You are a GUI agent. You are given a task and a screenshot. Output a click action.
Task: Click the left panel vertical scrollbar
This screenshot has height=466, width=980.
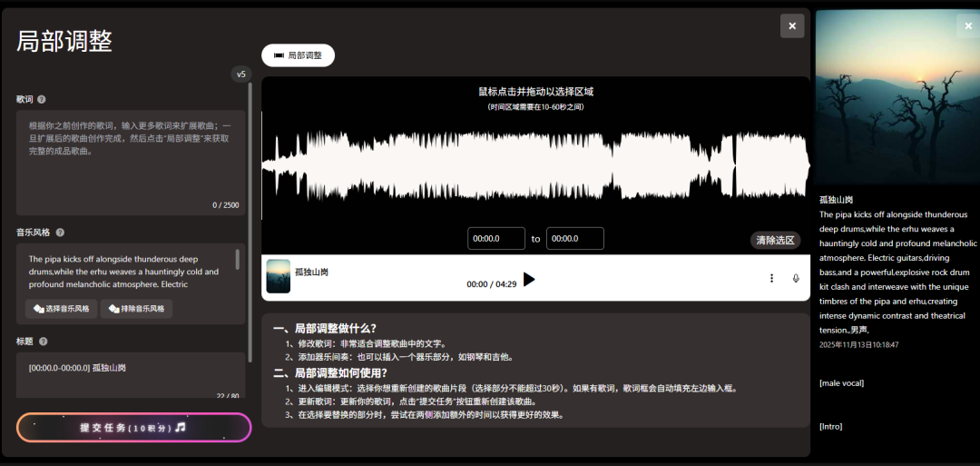pos(250,222)
